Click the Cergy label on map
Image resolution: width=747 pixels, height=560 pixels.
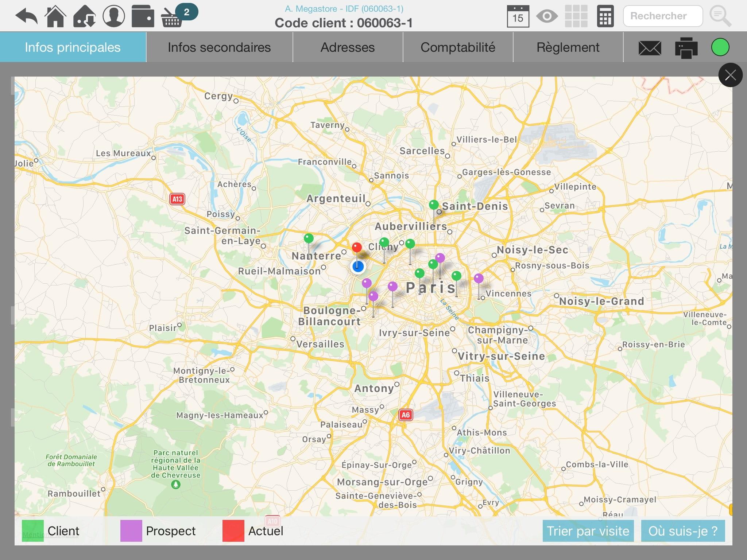pyautogui.click(x=218, y=96)
